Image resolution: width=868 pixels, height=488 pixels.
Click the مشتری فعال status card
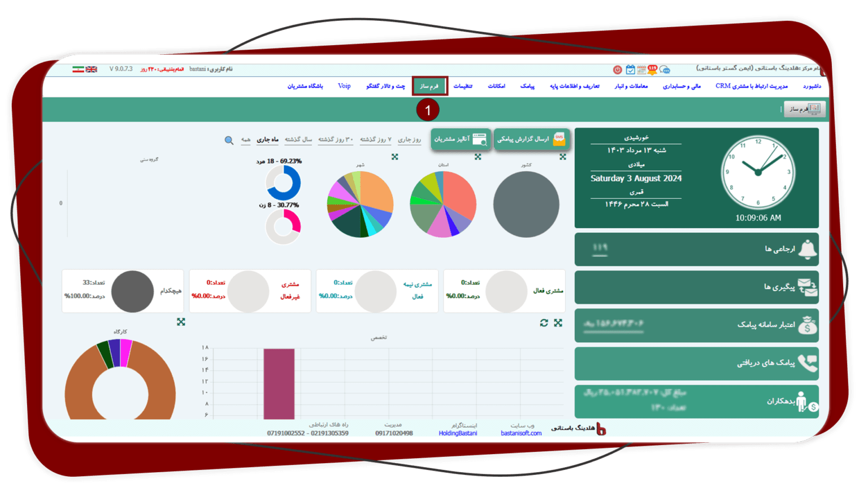click(505, 291)
